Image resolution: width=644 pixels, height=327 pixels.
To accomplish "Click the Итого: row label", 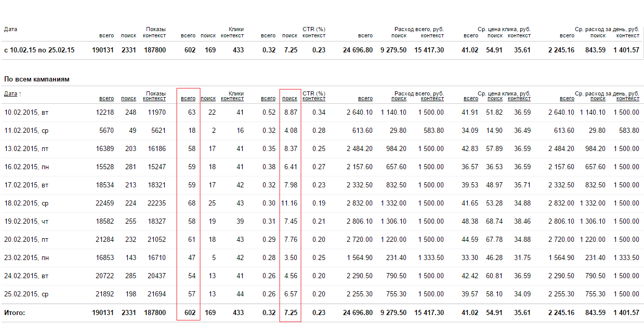I will click(15, 313).
